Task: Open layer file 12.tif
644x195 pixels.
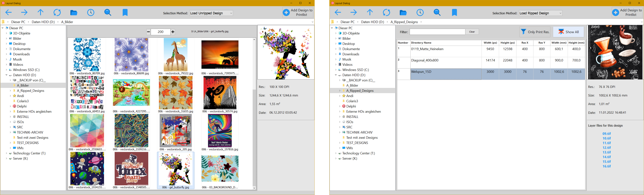Action: pos(606,148)
